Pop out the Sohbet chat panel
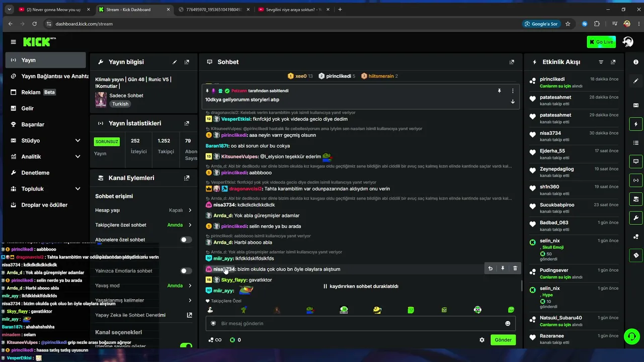This screenshot has width=644, height=362. click(x=512, y=62)
